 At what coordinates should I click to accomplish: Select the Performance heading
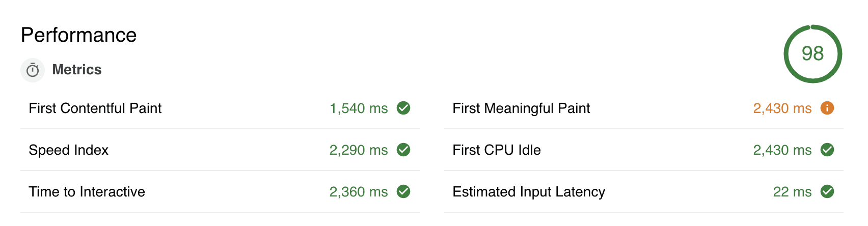(79, 35)
